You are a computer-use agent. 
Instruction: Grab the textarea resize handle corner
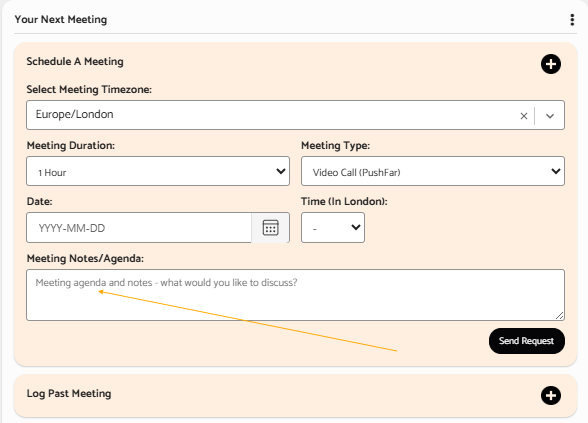pos(559,316)
